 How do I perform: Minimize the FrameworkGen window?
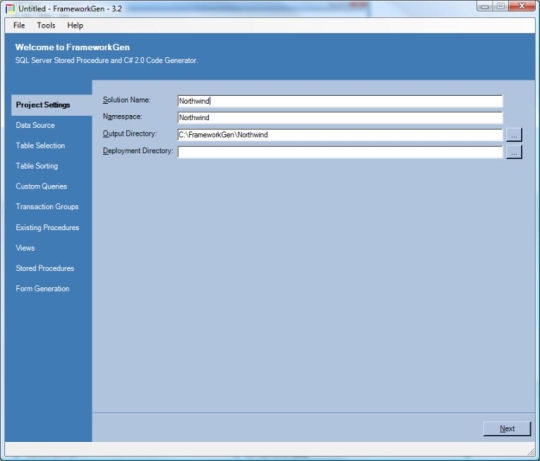coord(485,6)
